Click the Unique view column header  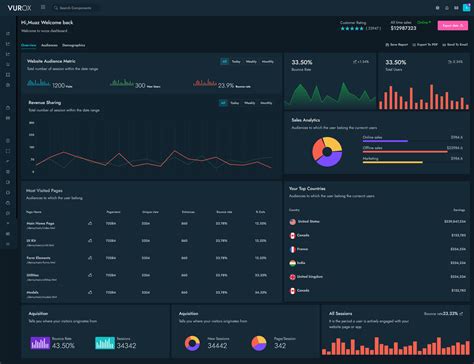coord(150,212)
